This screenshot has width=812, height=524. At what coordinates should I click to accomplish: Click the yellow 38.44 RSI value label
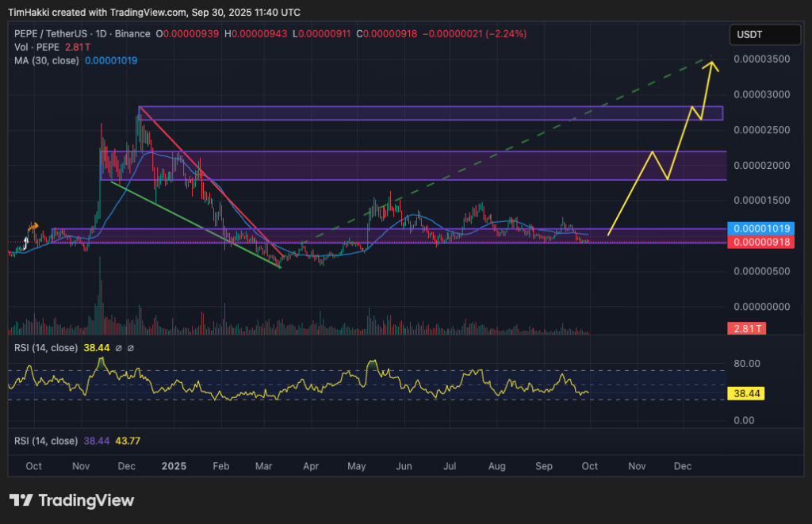coord(746,393)
